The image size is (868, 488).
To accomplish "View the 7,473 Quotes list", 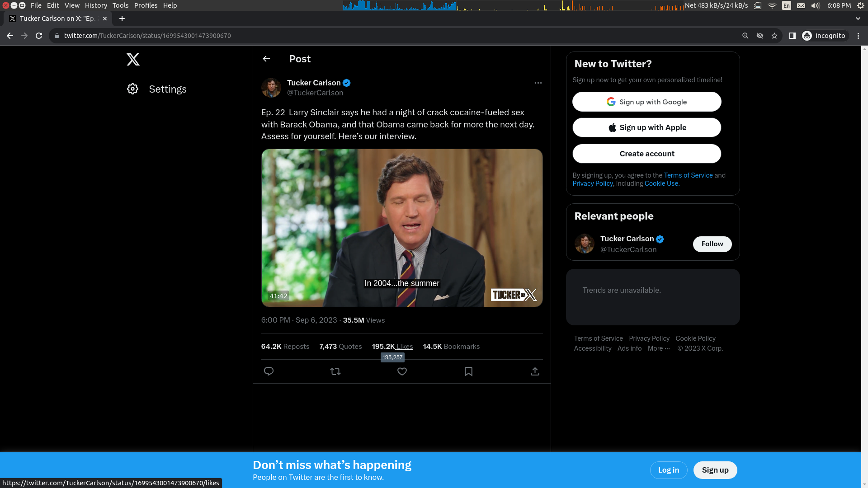I will (340, 347).
